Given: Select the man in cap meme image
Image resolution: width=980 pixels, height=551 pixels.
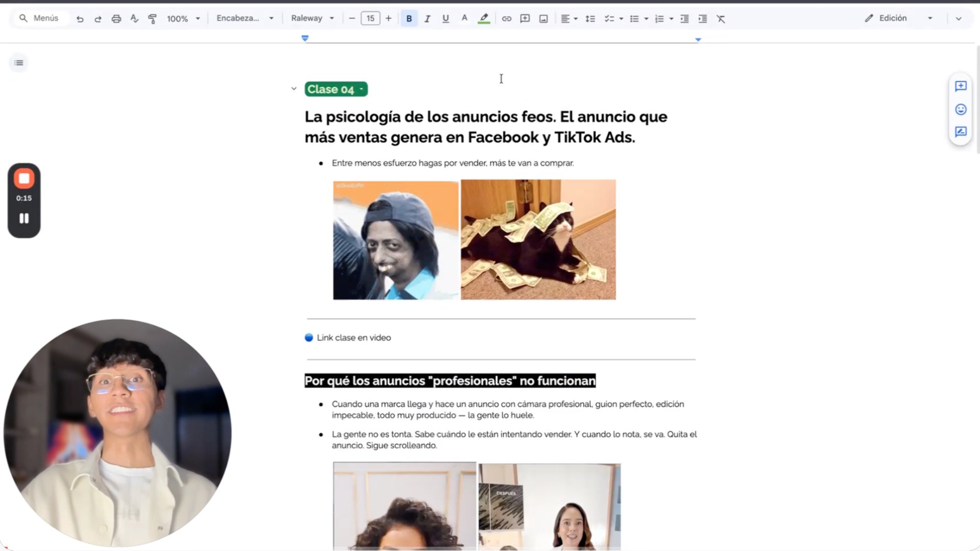Looking at the screenshot, I should [396, 240].
